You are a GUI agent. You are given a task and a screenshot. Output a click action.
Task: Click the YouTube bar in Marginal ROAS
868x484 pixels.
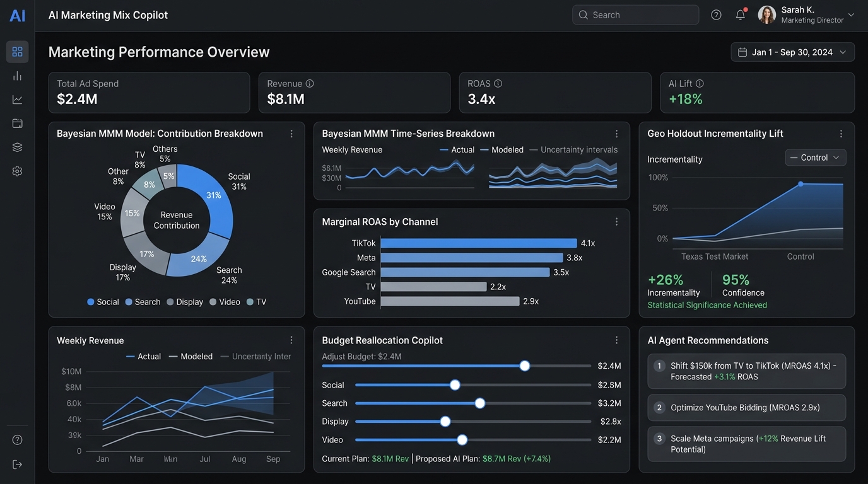[x=450, y=301]
